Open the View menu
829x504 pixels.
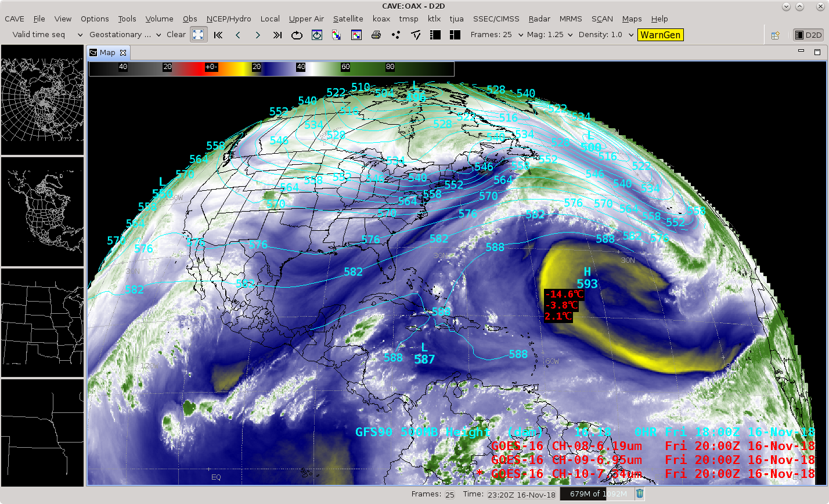coord(63,19)
